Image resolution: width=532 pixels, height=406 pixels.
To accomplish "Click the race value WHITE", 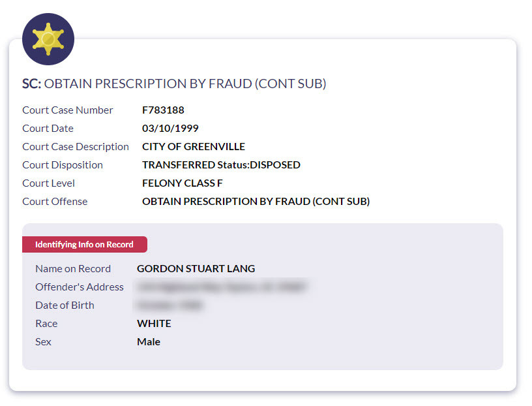I will point(154,323).
